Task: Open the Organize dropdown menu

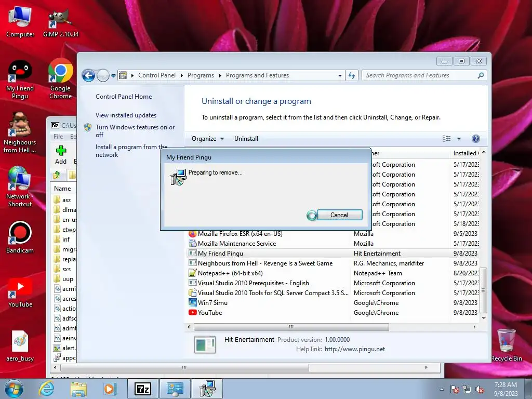Action: tap(208, 138)
